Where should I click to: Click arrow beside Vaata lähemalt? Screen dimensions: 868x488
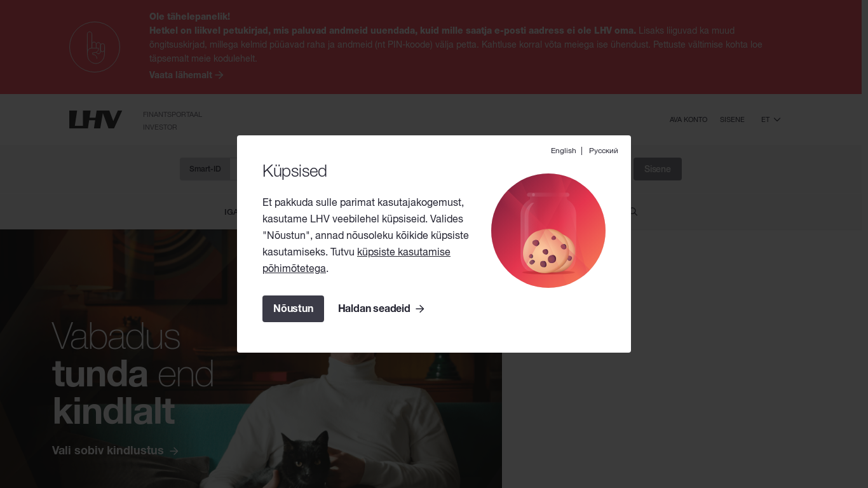(x=219, y=75)
